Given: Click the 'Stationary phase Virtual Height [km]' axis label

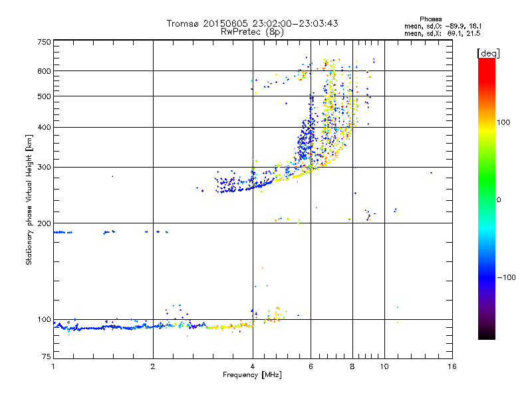Looking at the screenshot, I should 29,199.
